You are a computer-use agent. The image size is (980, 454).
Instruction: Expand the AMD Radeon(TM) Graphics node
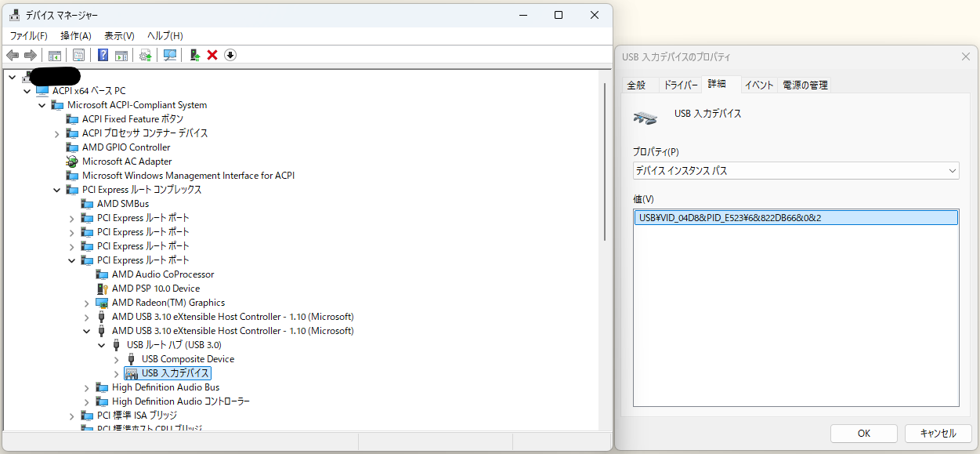tap(87, 303)
